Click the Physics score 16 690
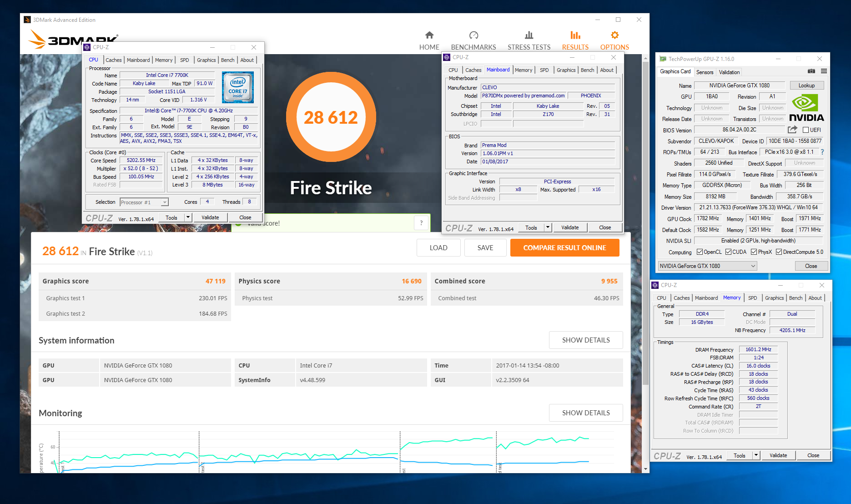851x504 pixels. 412,281
